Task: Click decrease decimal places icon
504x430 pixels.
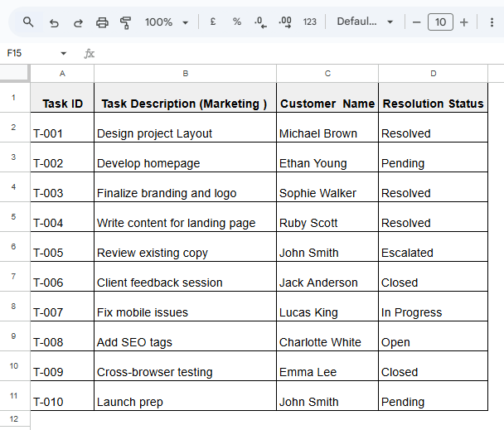Action: pos(260,22)
